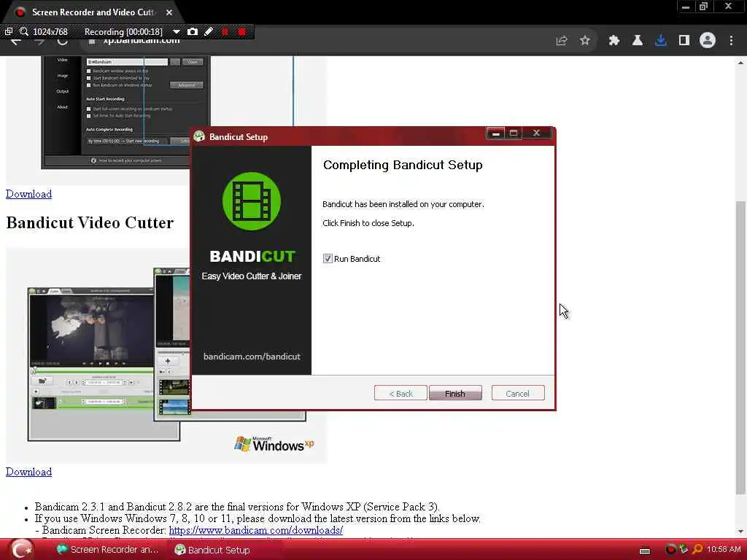
Task: Click the Bandicam red tray icon
Action: pyautogui.click(x=671, y=550)
